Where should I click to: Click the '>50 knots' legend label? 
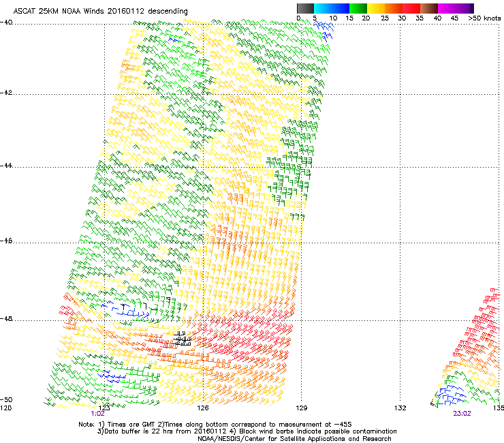(484, 18)
